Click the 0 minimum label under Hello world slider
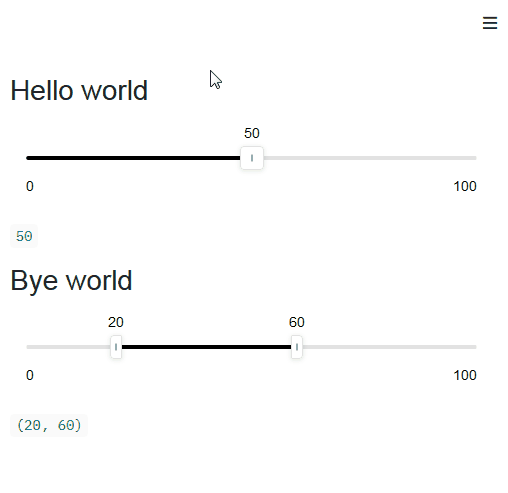This screenshot has width=508, height=493. [30, 186]
